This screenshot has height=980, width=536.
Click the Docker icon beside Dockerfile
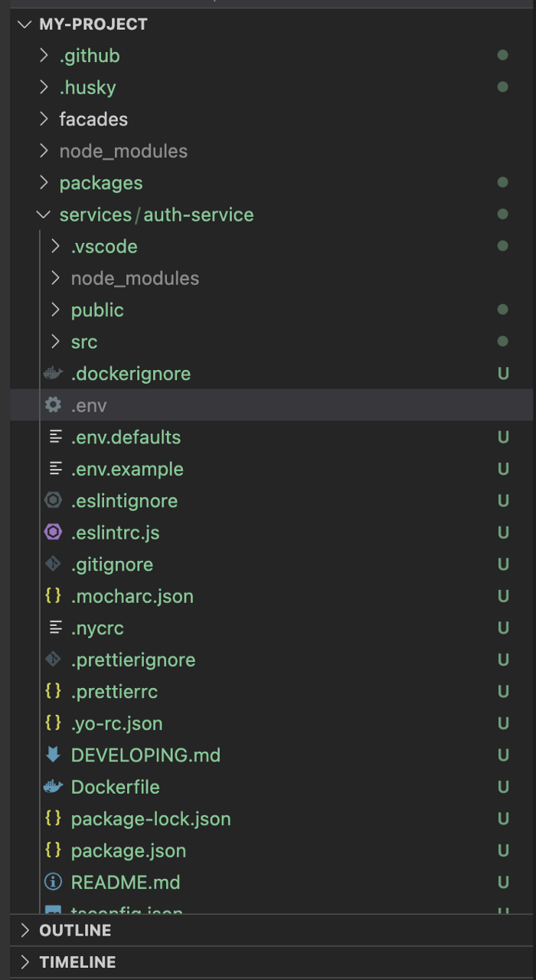point(53,787)
